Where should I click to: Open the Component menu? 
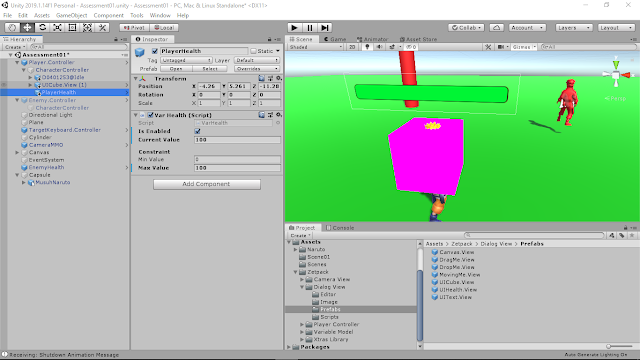(x=109, y=15)
